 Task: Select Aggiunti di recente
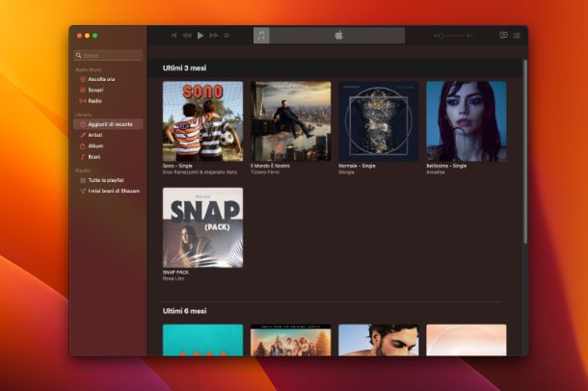click(108, 124)
